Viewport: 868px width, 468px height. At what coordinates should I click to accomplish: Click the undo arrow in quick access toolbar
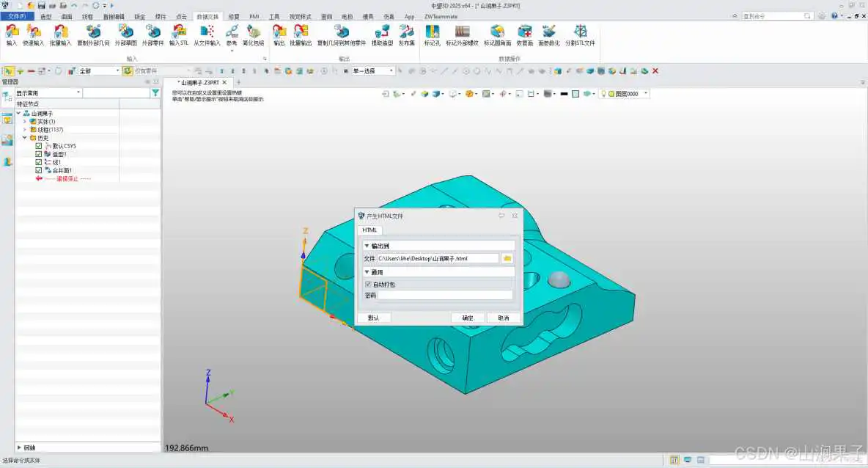click(74, 6)
